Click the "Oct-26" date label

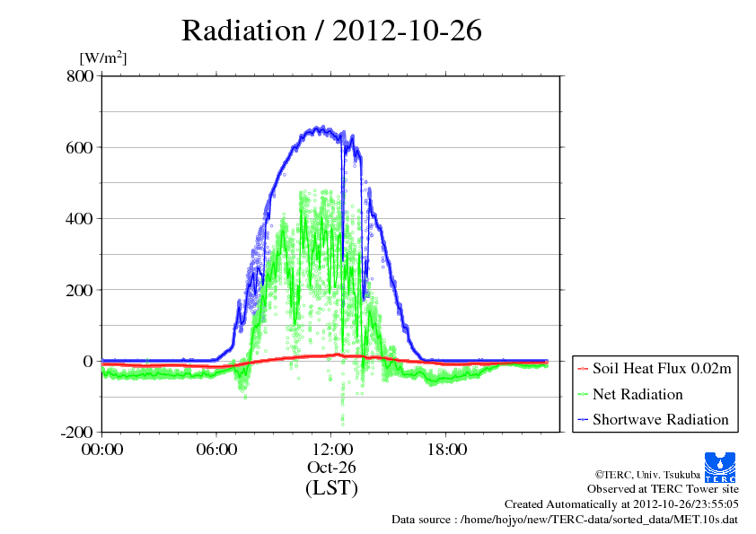click(331, 467)
